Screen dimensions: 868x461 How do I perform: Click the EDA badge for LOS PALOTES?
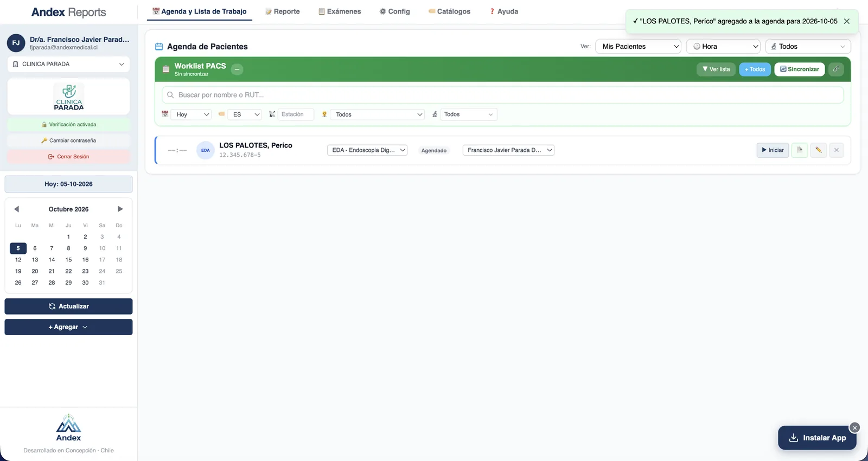coord(206,150)
